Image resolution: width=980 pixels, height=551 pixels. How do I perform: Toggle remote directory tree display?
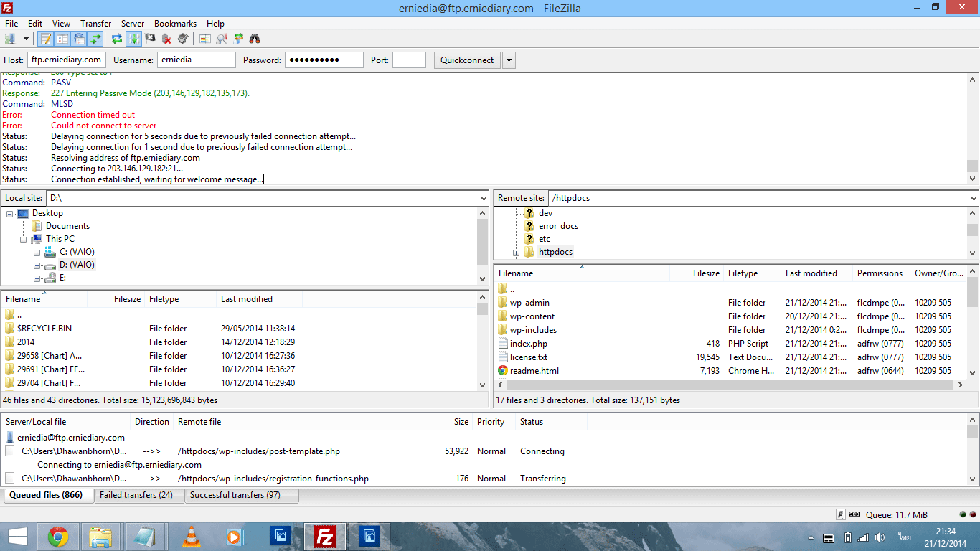pyautogui.click(x=79, y=39)
